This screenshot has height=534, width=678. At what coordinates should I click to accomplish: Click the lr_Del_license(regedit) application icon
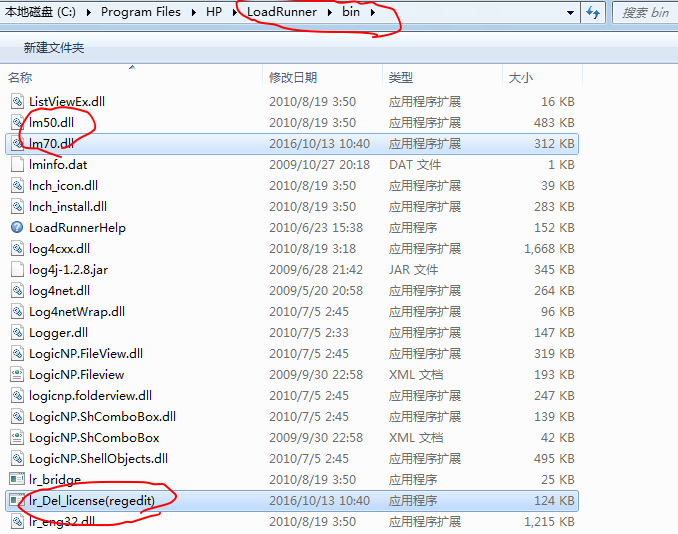tap(17, 500)
